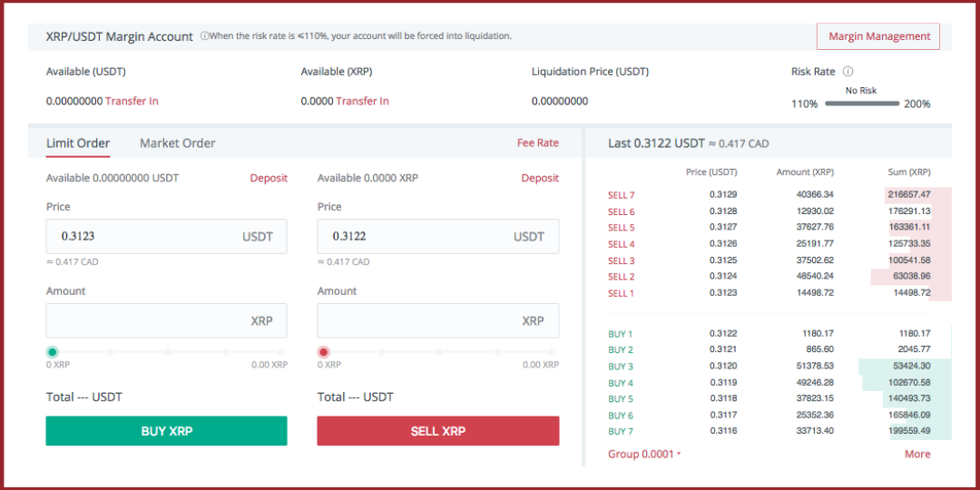Click Transfer In for XRP
The image size is (980, 490).
[362, 101]
